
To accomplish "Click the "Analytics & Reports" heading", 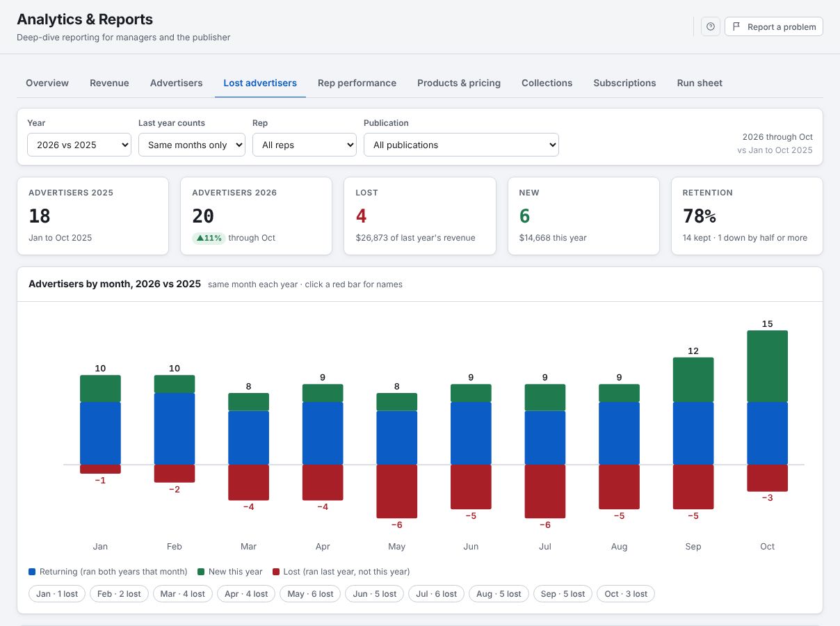I will [85, 19].
